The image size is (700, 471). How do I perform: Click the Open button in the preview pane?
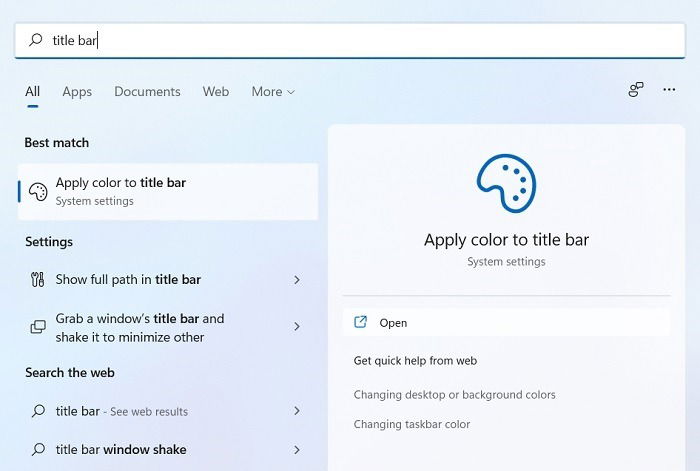pos(506,322)
